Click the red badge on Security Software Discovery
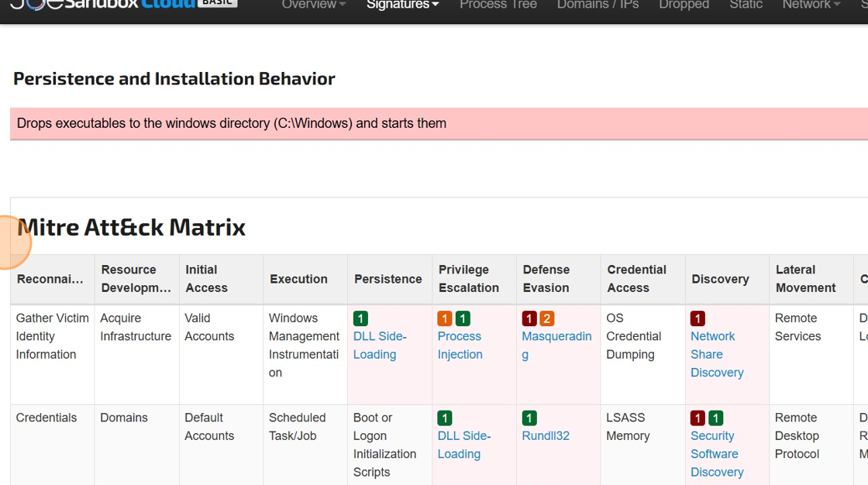The image size is (868, 485). pyautogui.click(x=698, y=418)
